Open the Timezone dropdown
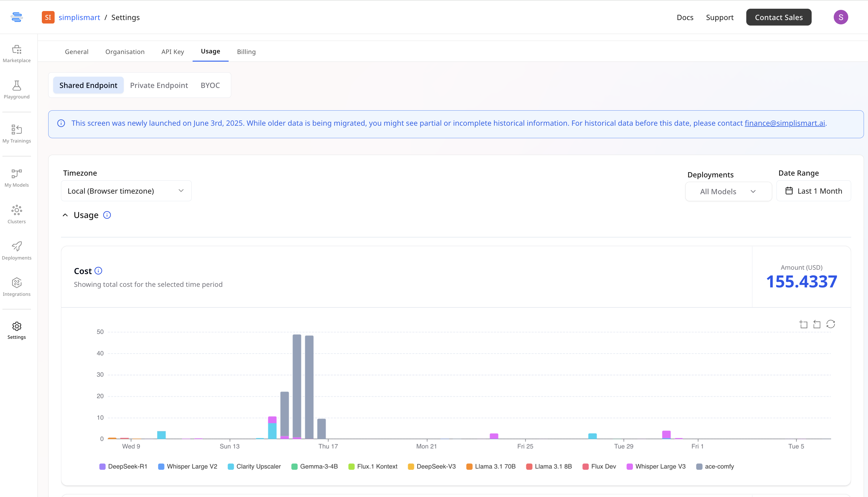Viewport: 868px width, 497px height. 126,191
